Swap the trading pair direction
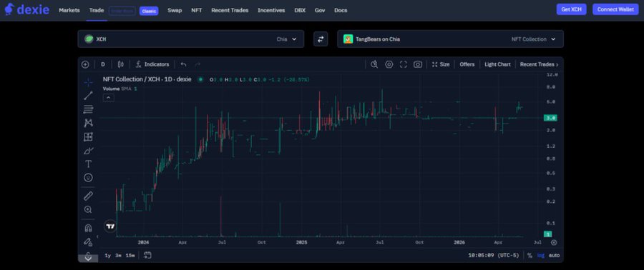The width and height of the screenshot is (644, 270). (x=321, y=39)
